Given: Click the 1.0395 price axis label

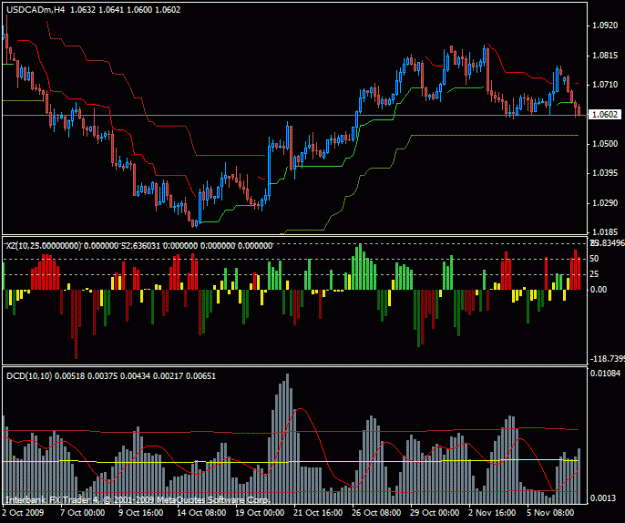Looking at the screenshot, I should click(x=605, y=173).
